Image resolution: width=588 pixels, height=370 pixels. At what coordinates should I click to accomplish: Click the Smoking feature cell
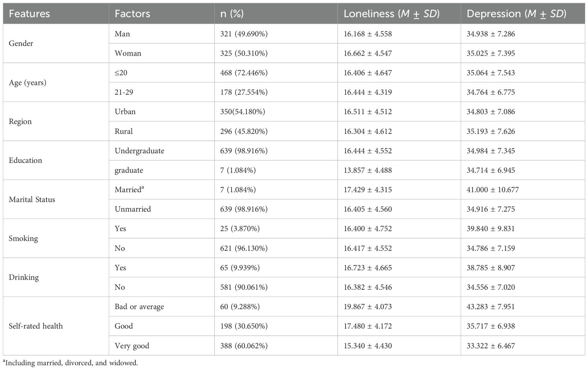tap(23, 239)
